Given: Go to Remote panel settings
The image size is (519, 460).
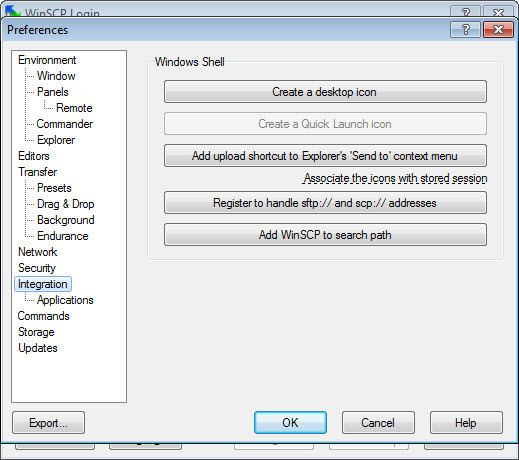Looking at the screenshot, I should pyautogui.click(x=74, y=108).
